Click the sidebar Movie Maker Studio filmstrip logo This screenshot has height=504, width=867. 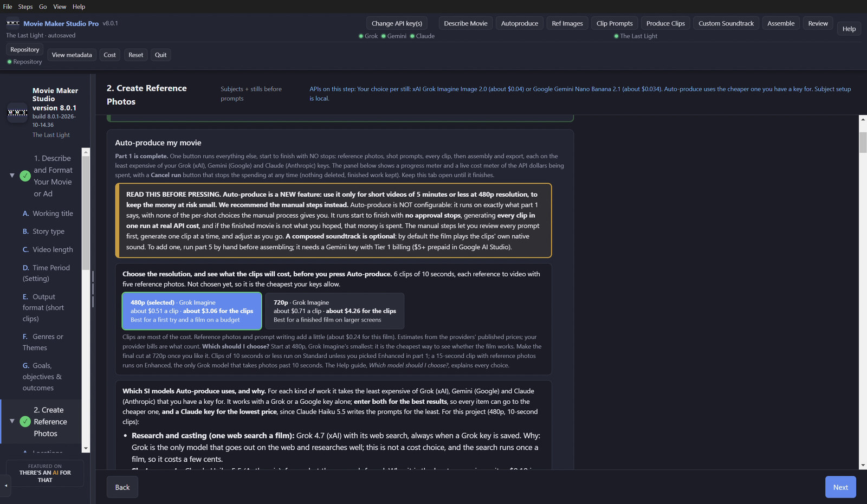(x=17, y=113)
